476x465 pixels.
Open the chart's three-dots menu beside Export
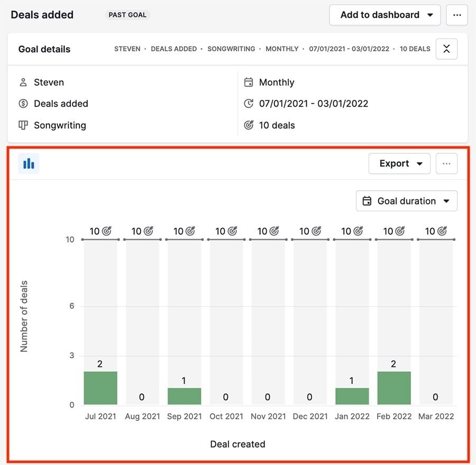click(446, 164)
